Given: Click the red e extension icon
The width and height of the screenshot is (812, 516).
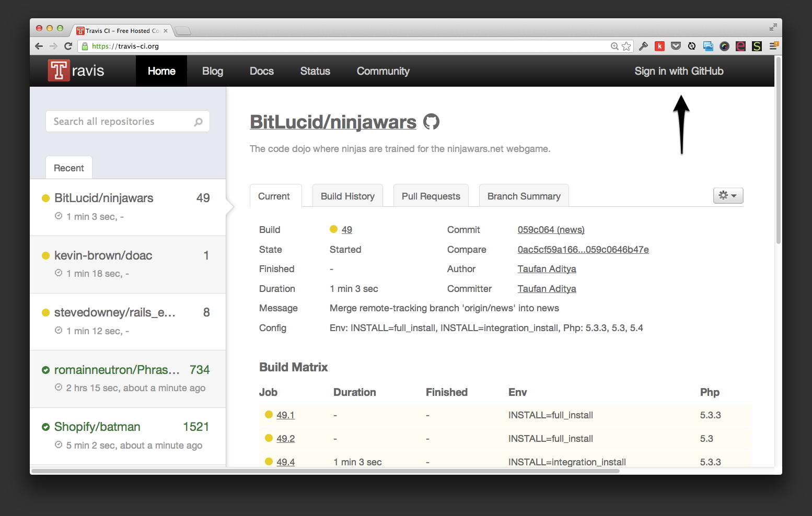Looking at the screenshot, I should 740,46.
